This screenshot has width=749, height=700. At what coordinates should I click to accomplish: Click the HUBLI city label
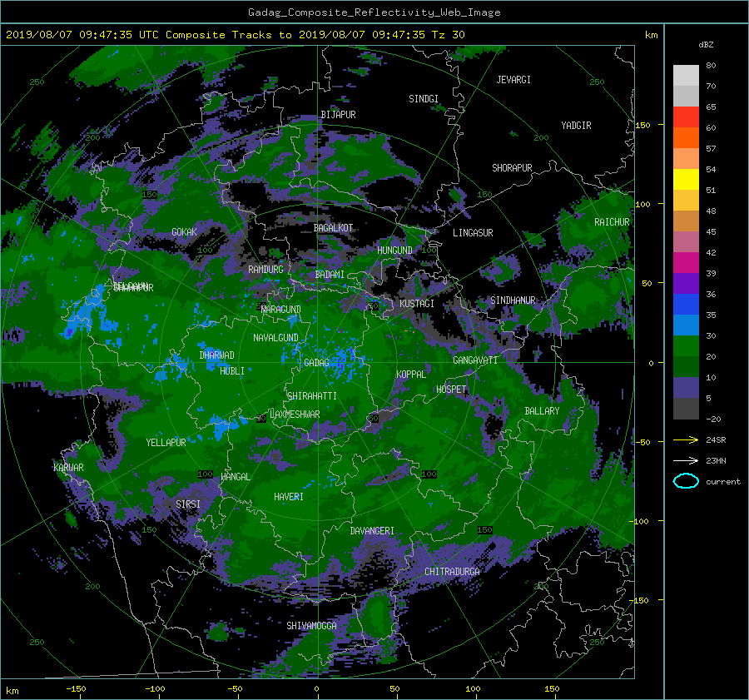point(231,371)
